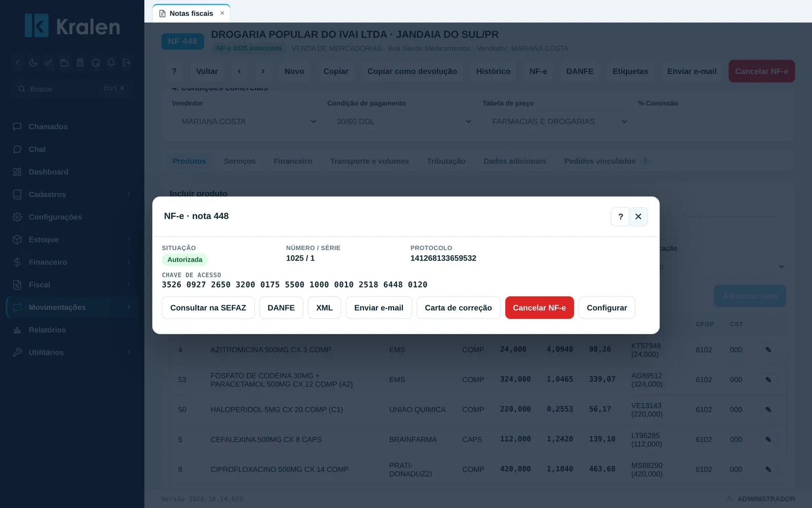Expand the Utilitários sidebar menu
The height and width of the screenshot is (508, 812).
tap(72, 353)
